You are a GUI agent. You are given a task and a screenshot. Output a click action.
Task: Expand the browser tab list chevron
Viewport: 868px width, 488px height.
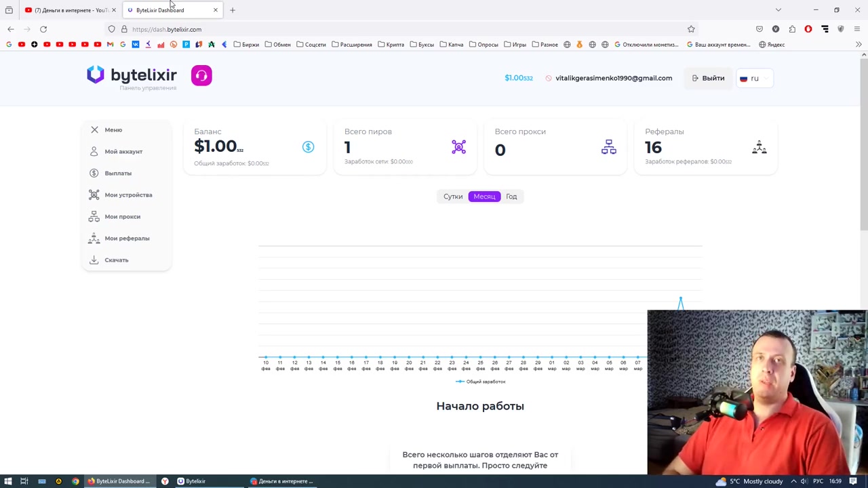(x=778, y=9)
